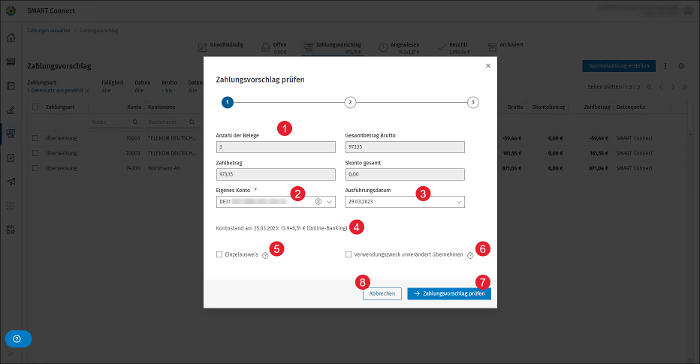Click the Abbrechen button
This screenshot has height=364, width=700.
pyautogui.click(x=382, y=293)
